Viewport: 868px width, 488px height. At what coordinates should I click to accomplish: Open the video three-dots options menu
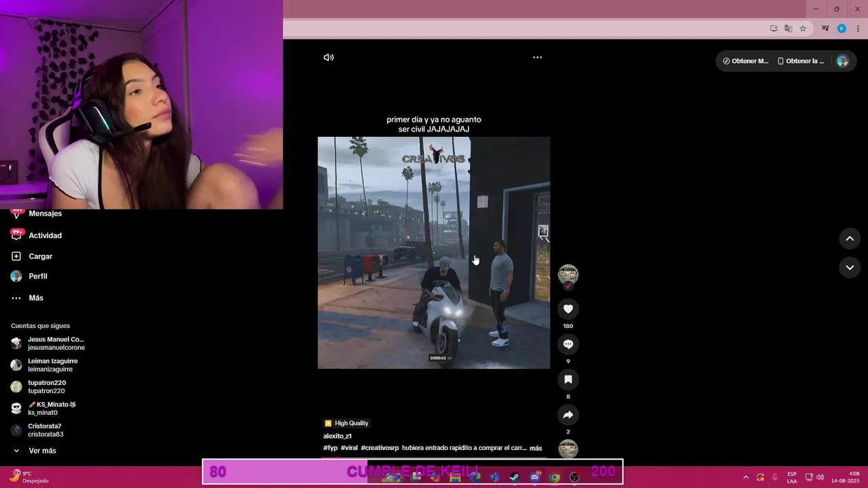click(537, 58)
